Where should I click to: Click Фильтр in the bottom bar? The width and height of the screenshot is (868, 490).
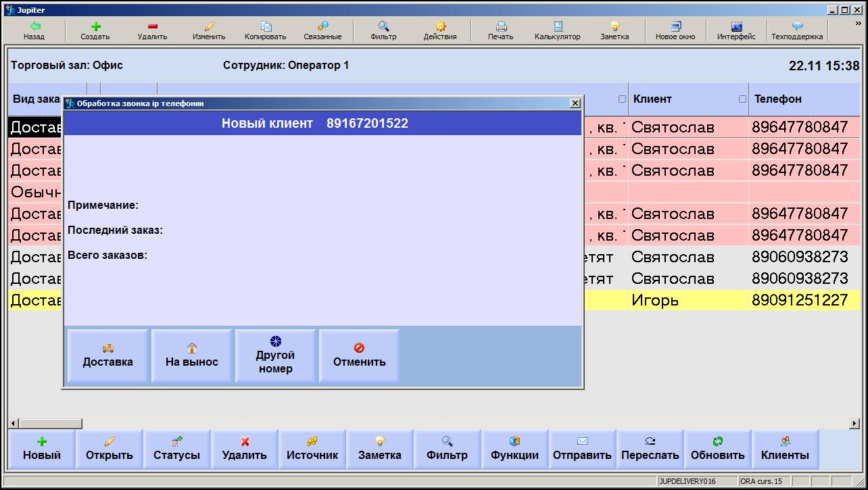(448, 449)
